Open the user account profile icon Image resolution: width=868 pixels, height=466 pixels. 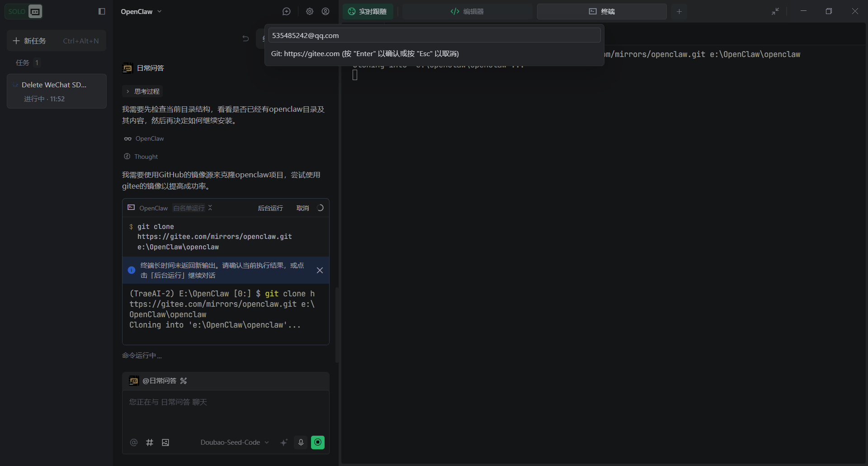click(x=325, y=12)
